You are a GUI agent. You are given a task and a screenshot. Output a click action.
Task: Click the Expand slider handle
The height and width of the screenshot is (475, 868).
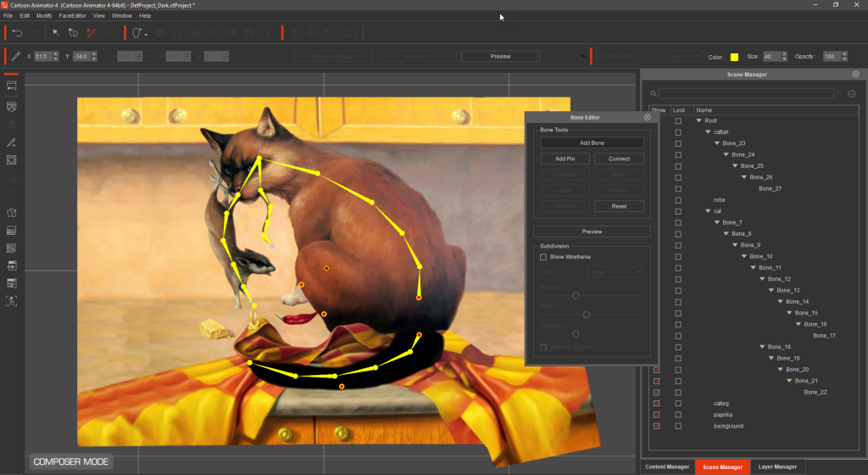pos(587,315)
